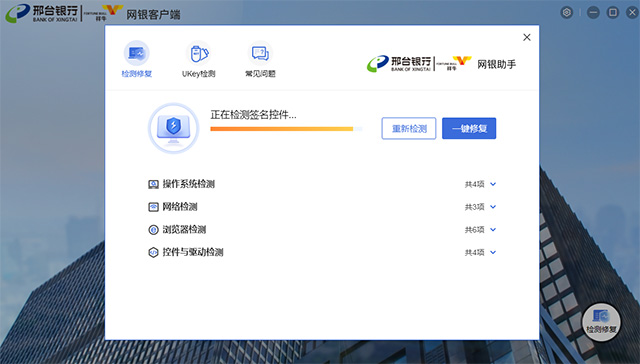Click the 重新检测 button

click(x=409, y=129)
